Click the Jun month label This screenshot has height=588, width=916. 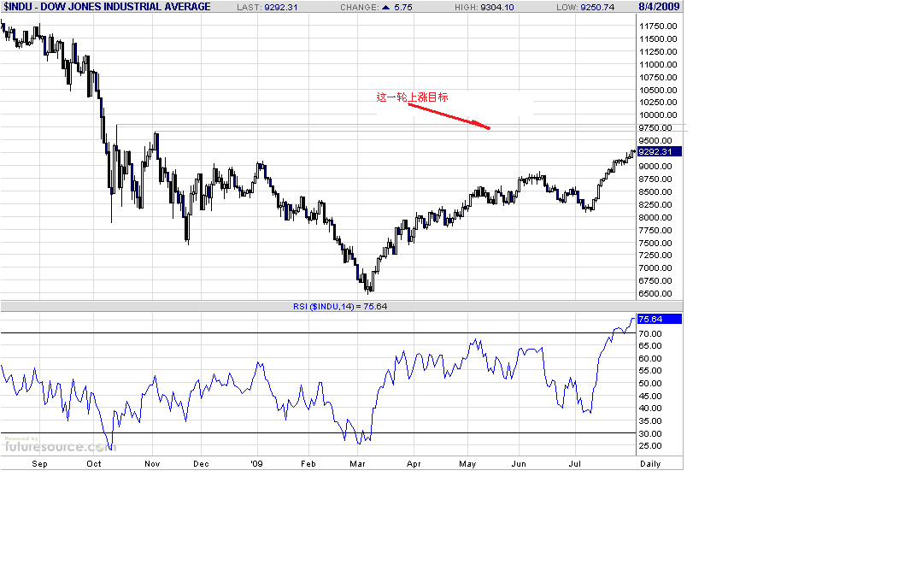pyautogui.click(x=519, y=464)
